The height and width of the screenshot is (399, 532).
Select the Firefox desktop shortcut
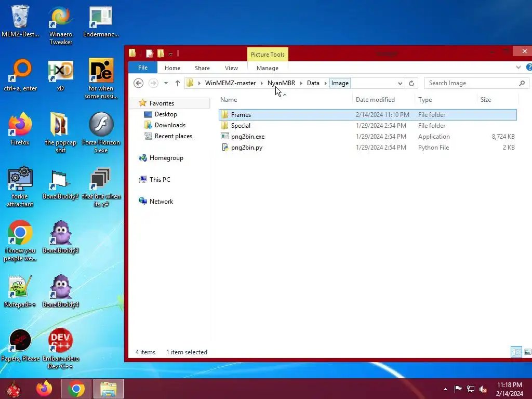point(20,129)
